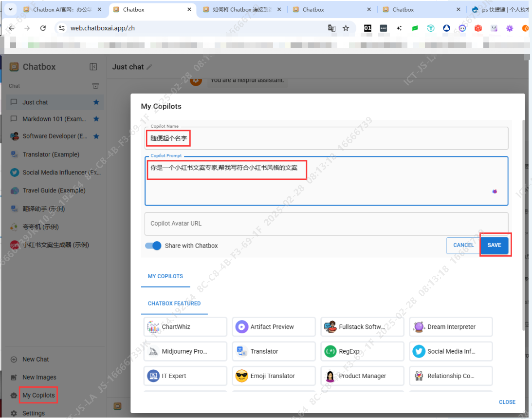Image resolution: width=532 pixels, height=419 pixels.
Task: Click the red dice extension icon
Action: coord(478,28)
